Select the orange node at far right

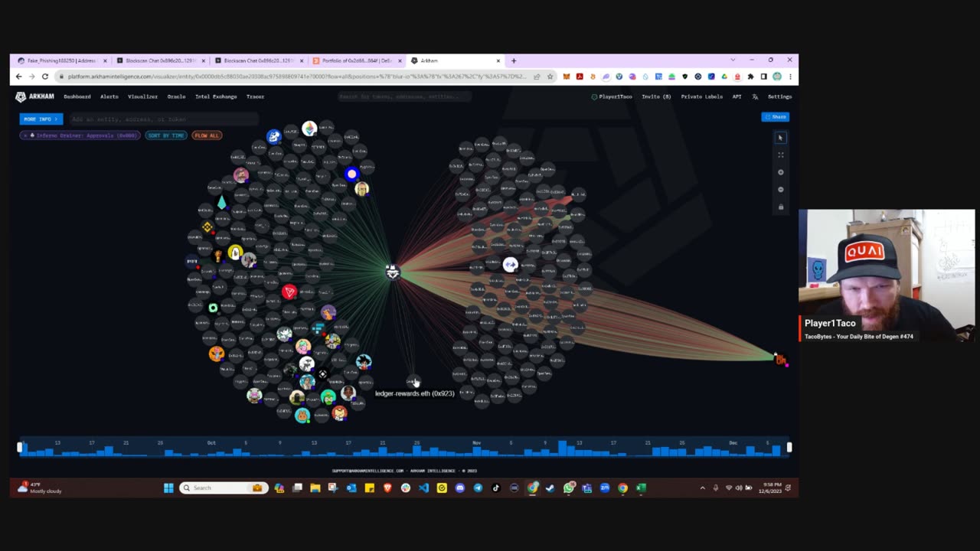[780, 360]
